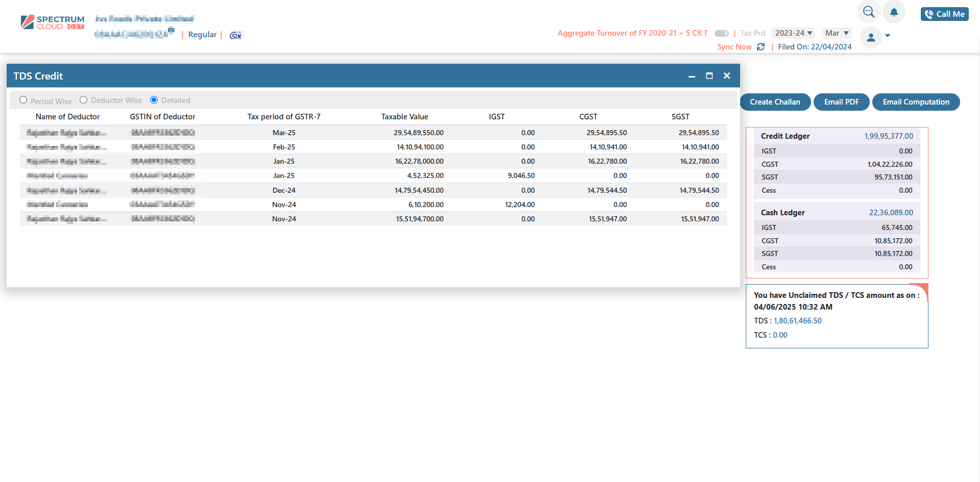This screenshot has width=980, height=482.
Task: Expand the user account chevron menu
Action: (x=888, y=37)
